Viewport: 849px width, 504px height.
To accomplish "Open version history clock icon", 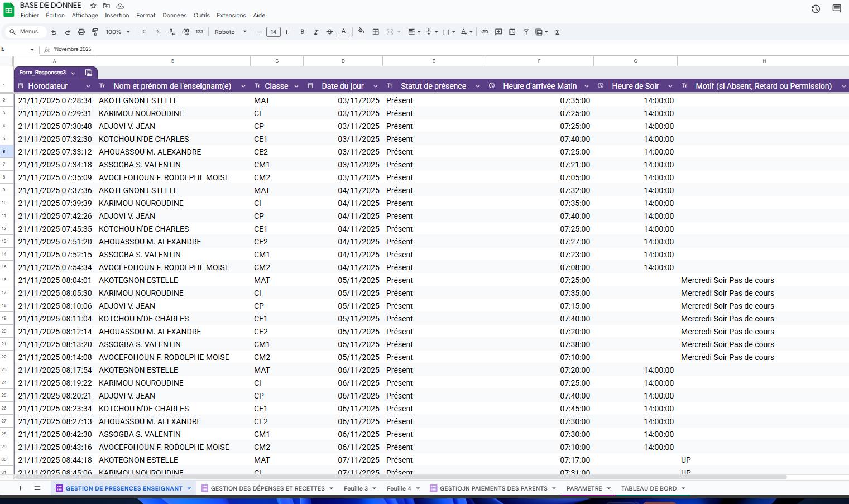I will click(816, 9).
